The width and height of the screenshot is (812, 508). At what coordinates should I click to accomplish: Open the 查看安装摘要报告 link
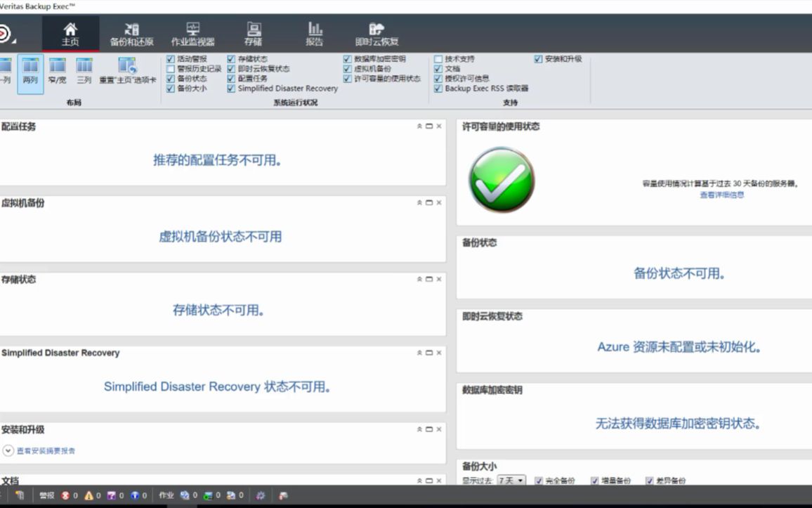[46, 451]
